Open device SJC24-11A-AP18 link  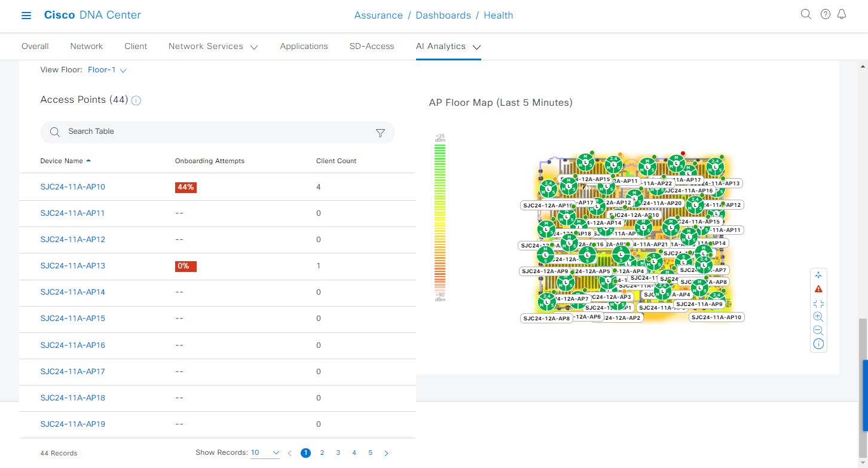coord(72,397)
